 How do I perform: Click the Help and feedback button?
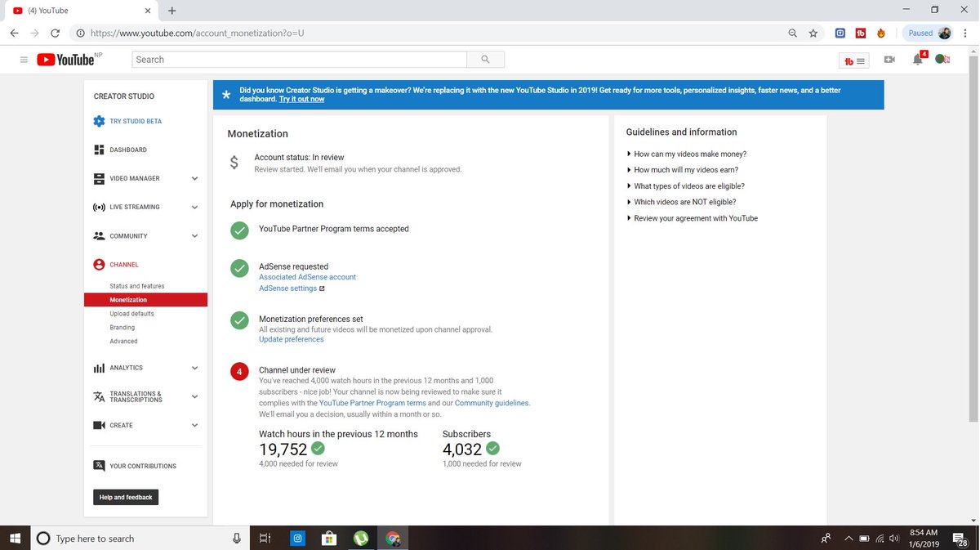point(126,497)
